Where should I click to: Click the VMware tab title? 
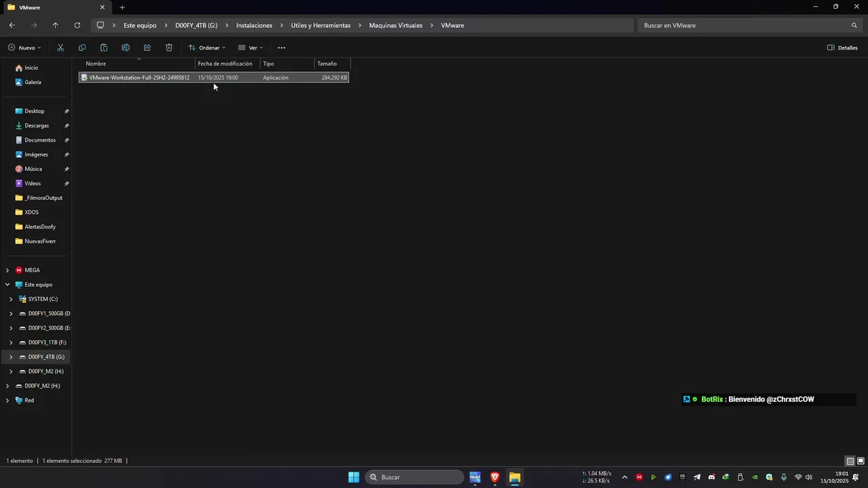pos(29,7)
